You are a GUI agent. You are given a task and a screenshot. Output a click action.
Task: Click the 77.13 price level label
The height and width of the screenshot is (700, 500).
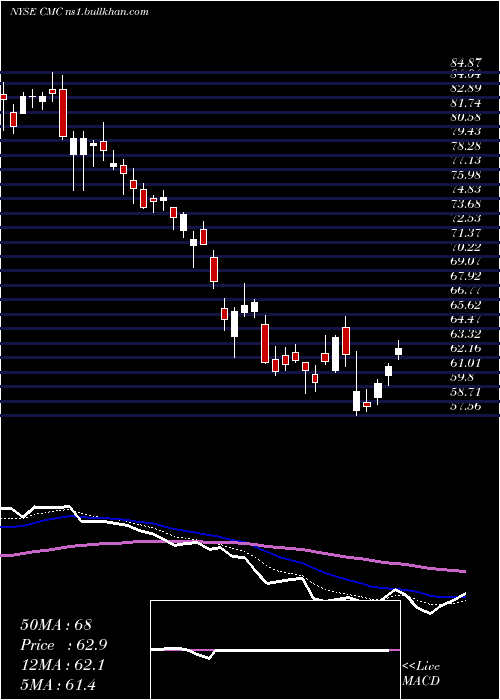click(465, 161)
